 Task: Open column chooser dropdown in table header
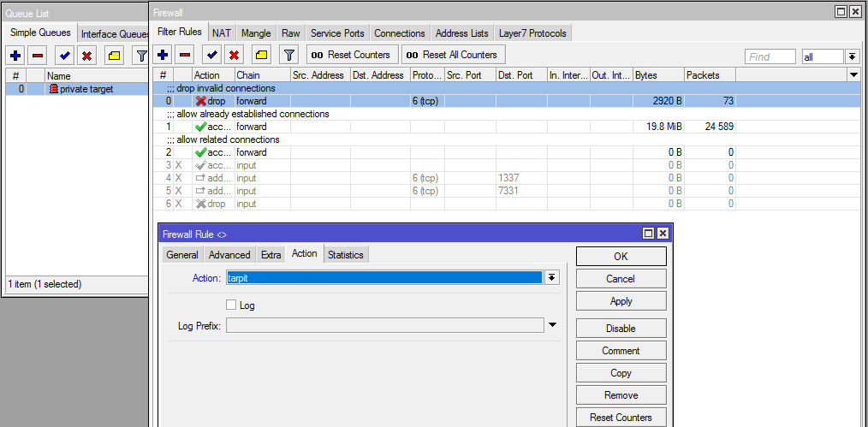853,74
